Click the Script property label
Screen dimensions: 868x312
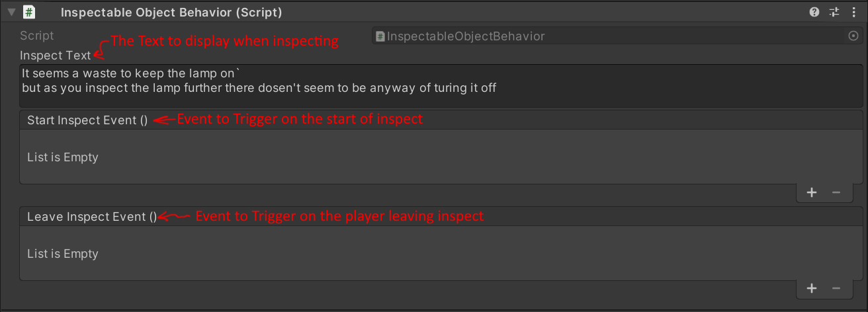point(37,36)
